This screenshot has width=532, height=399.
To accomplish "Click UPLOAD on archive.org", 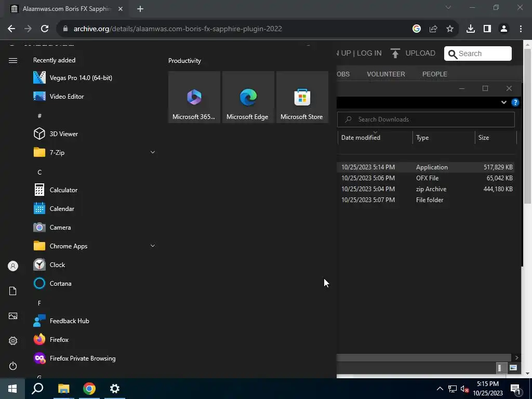I will (413, 54).
